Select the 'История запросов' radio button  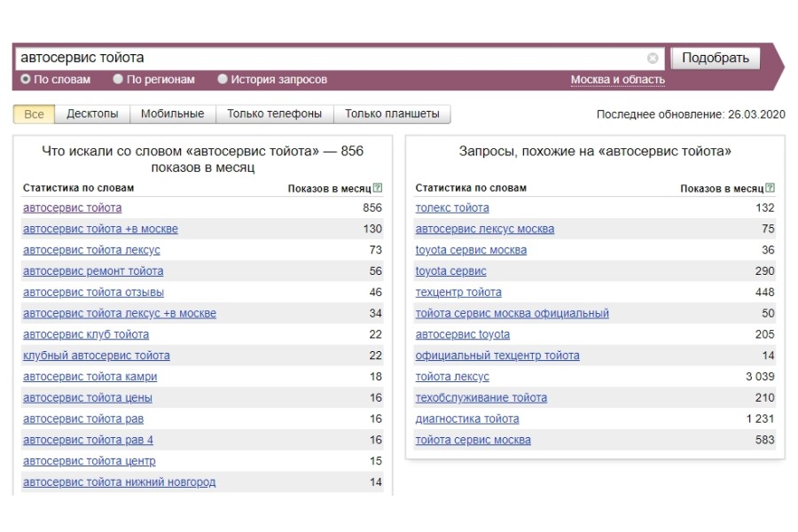coord(223,80)
